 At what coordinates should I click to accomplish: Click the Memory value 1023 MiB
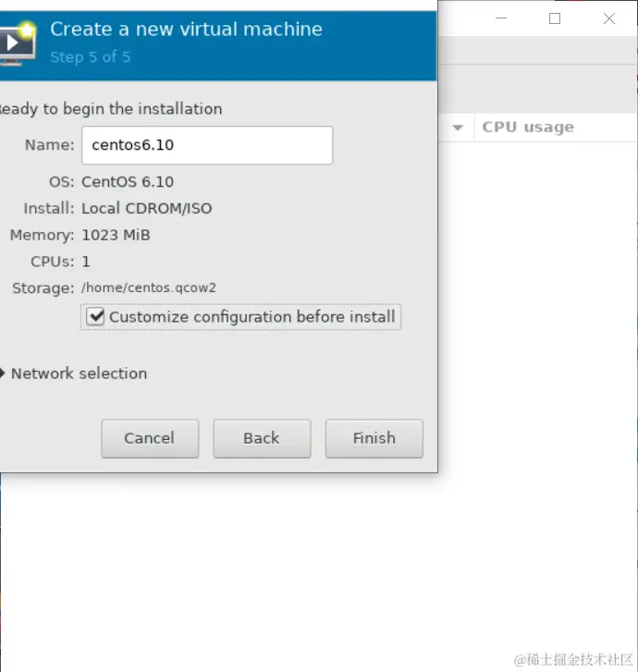point(116,235)
